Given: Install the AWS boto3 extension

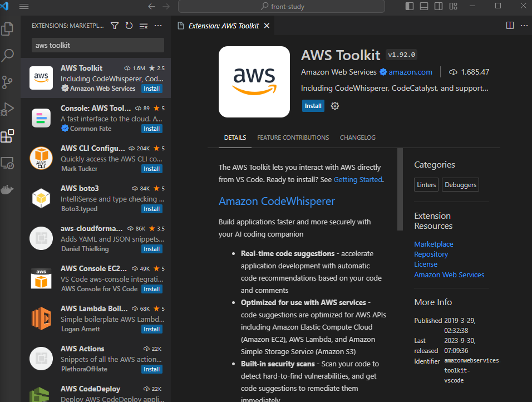Looking at the screenshot, I should [x=152, y=209].
